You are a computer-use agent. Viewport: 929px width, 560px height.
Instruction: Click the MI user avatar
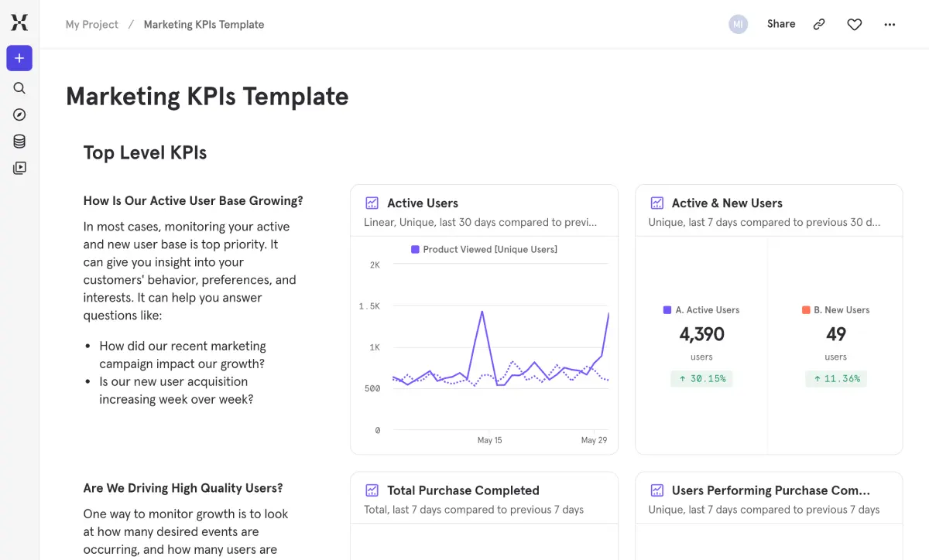click(x=738, y=25)
